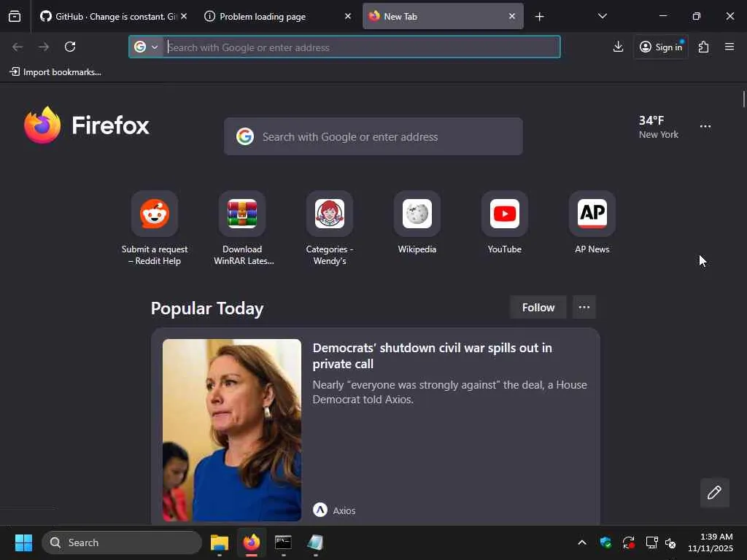Open the Firefox application menu hamburger

[729, 47]
